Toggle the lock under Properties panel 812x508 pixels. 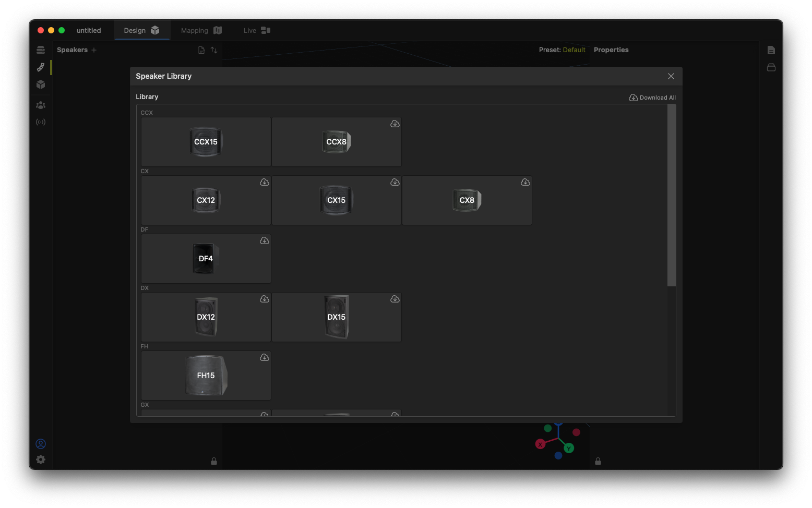[598, 461]
